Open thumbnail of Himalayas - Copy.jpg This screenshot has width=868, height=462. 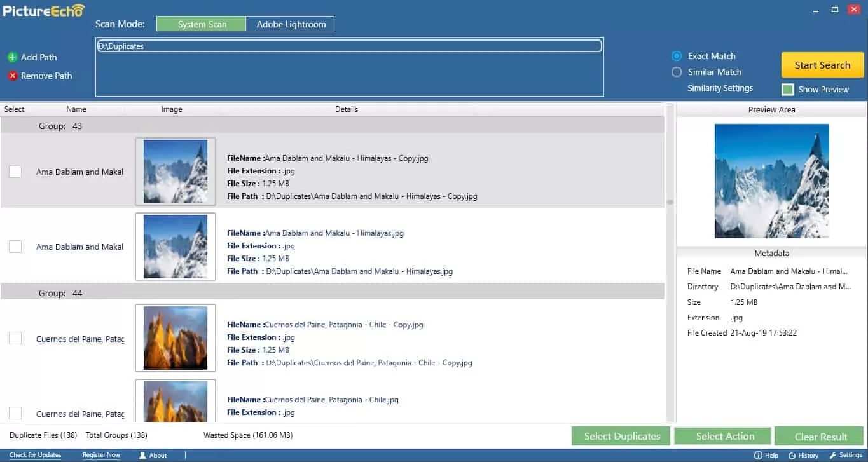(x=176, y=172)
